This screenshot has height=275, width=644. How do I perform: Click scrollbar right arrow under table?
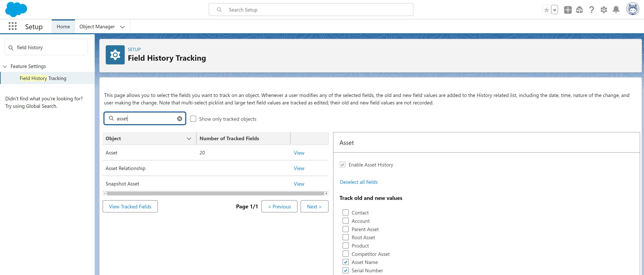(326, 194)
